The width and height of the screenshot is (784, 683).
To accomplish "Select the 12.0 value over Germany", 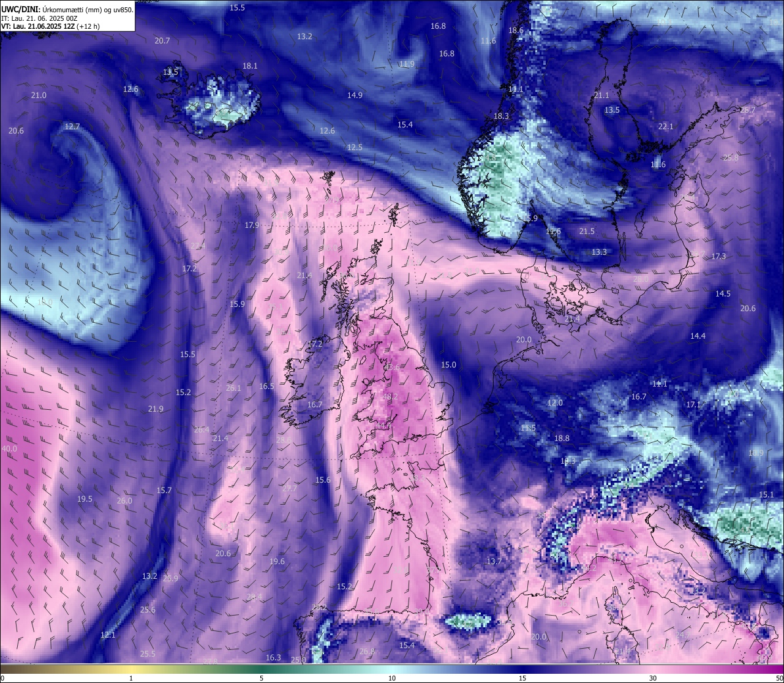I will click(x=554, y=402).
